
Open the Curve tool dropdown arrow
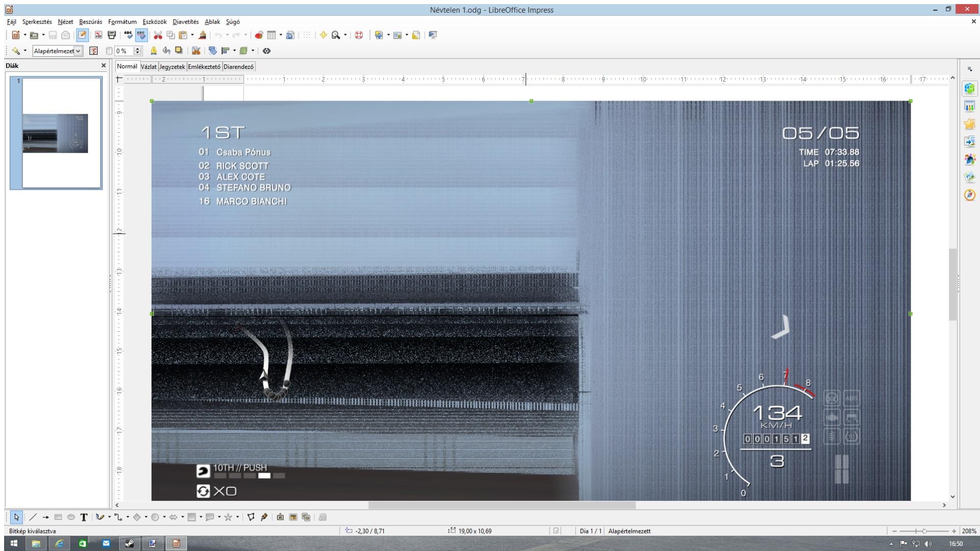coord(109,517)
